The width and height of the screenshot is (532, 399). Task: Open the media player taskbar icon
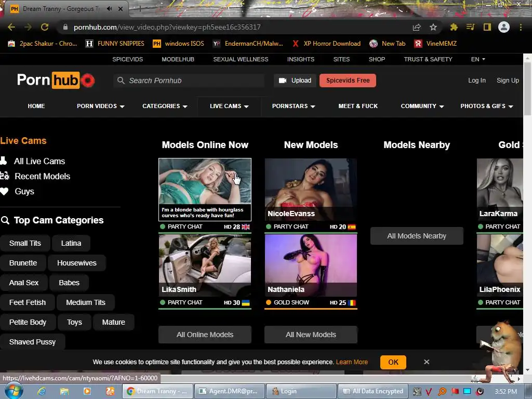(x=87, y=391)
